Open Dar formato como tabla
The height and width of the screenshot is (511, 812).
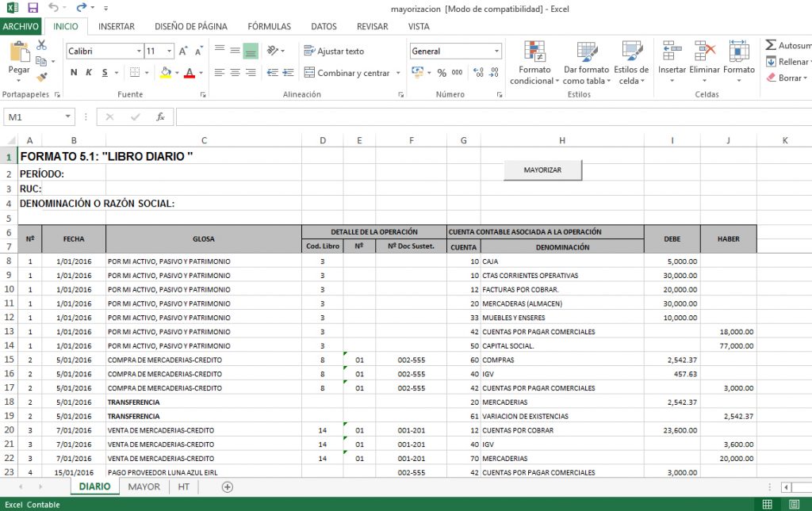(587, 63)
